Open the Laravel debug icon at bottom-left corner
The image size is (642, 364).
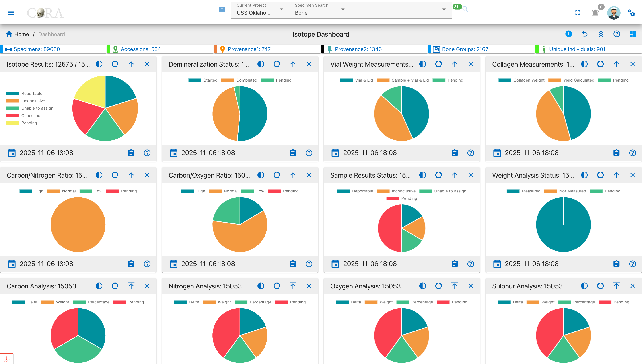coord(7,359)
